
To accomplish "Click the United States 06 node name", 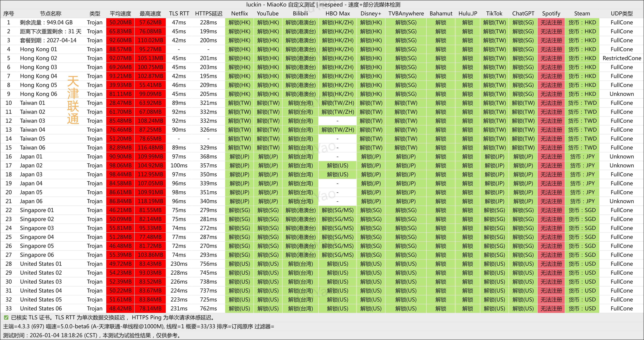I will (x=41, y=309).
